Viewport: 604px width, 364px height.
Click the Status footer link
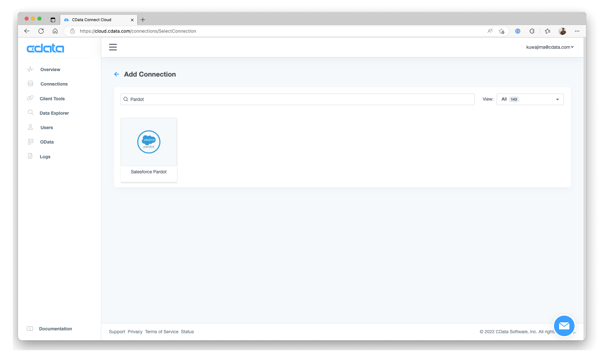pos(187,332)
